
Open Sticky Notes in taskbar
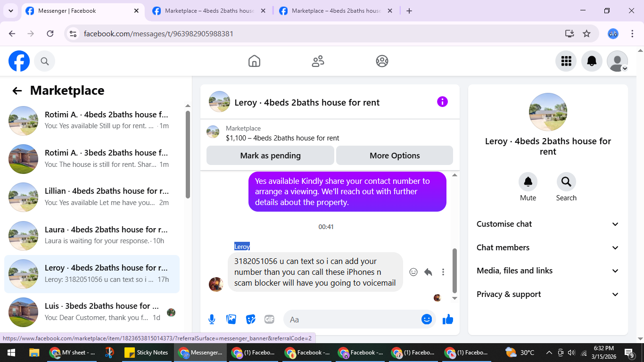click(x=147, y=353)
